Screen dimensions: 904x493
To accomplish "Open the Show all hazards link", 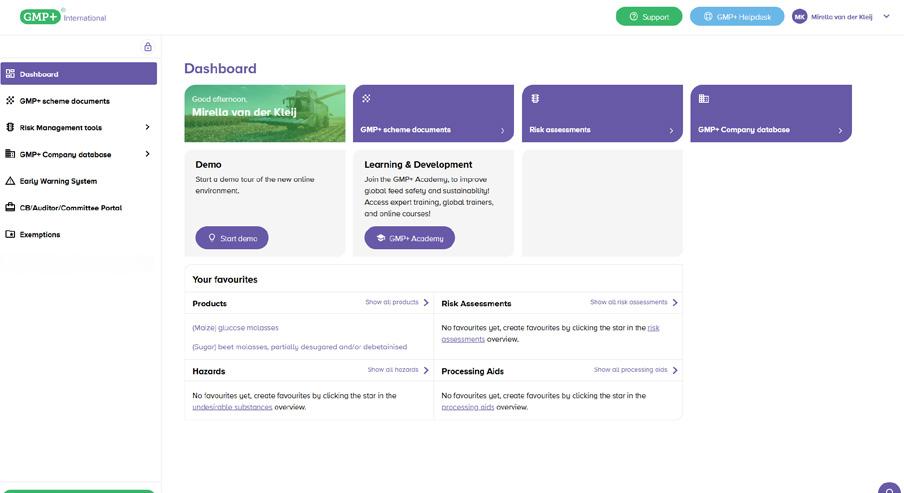I will click(393, 370).
